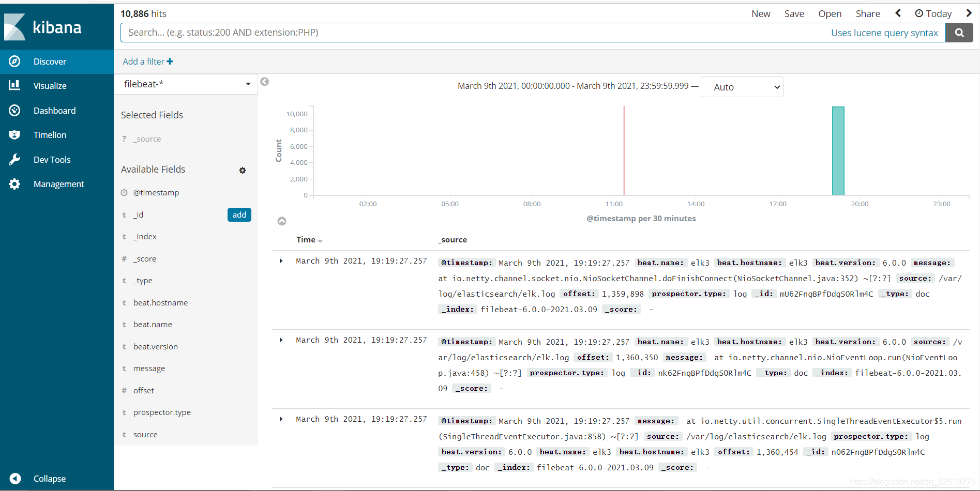Click the teal histogram bar near 19:00
This screenshot has width=980, height=491.
(x=838, y=151)
